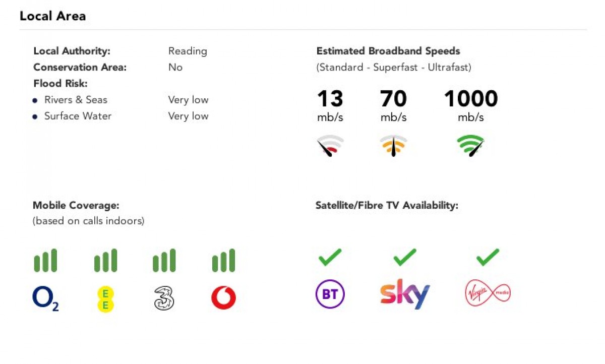Viewport: 605px width, 364px height.
Task: Click the green checkmark above Virgin Media
Action: 488,257
